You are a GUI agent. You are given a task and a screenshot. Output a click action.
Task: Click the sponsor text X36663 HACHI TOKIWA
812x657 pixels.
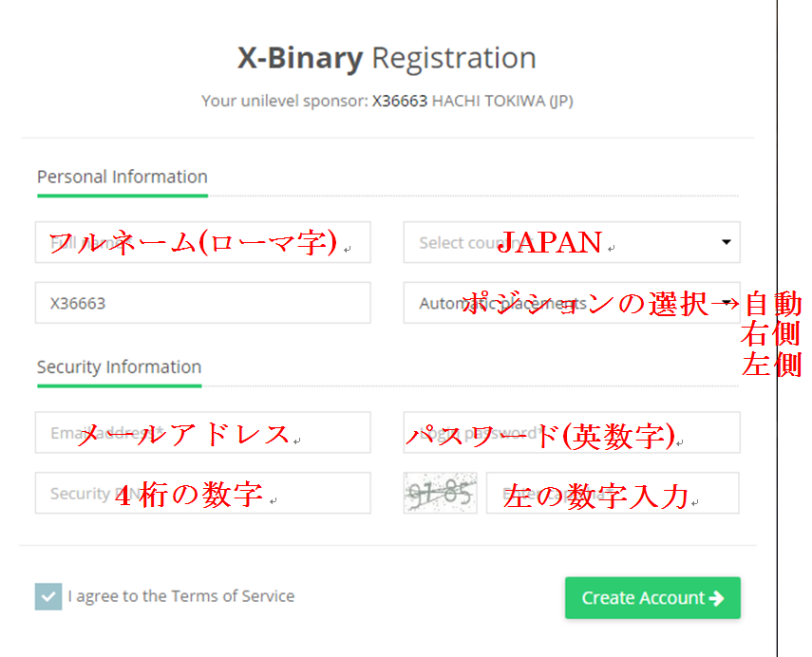tap(472, 101)
